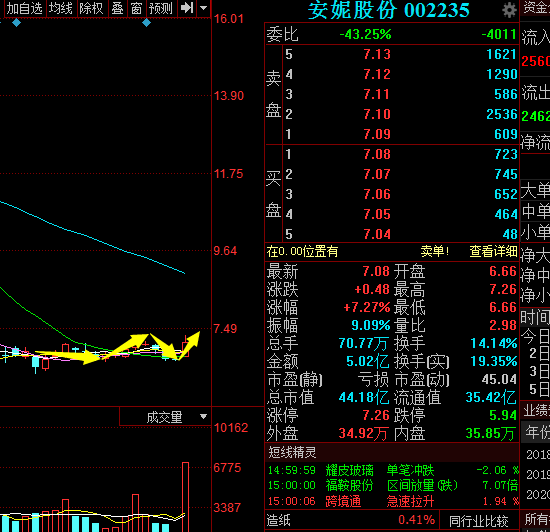Open the gear settings icon beside 002235
Screen dimensions: 550x532
(x=509, y=10)
